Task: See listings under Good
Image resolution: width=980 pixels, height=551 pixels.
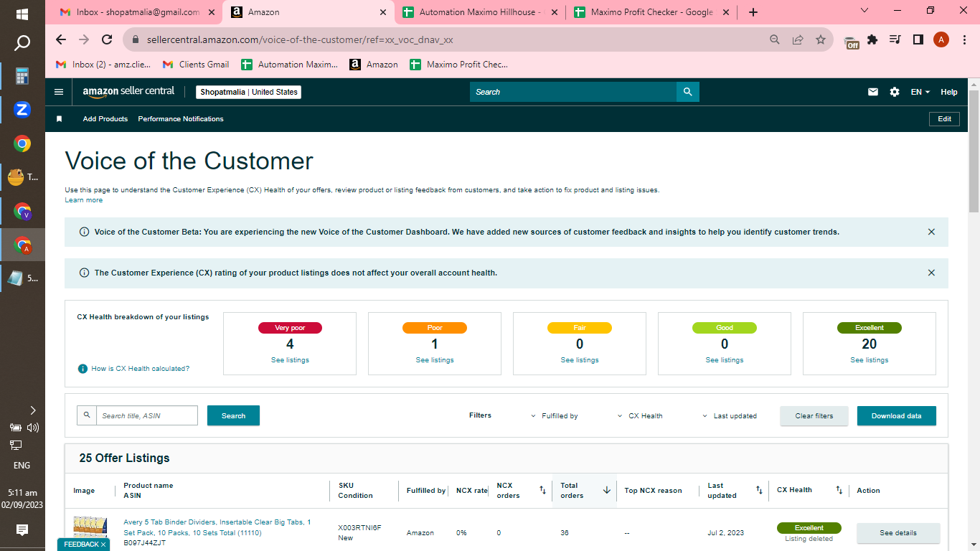Action: click(x=725, y=360)
